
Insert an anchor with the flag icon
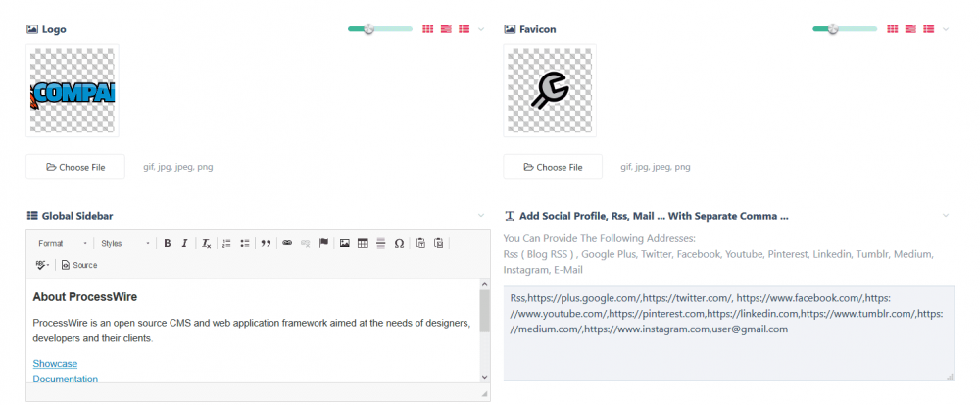point(323,244)
